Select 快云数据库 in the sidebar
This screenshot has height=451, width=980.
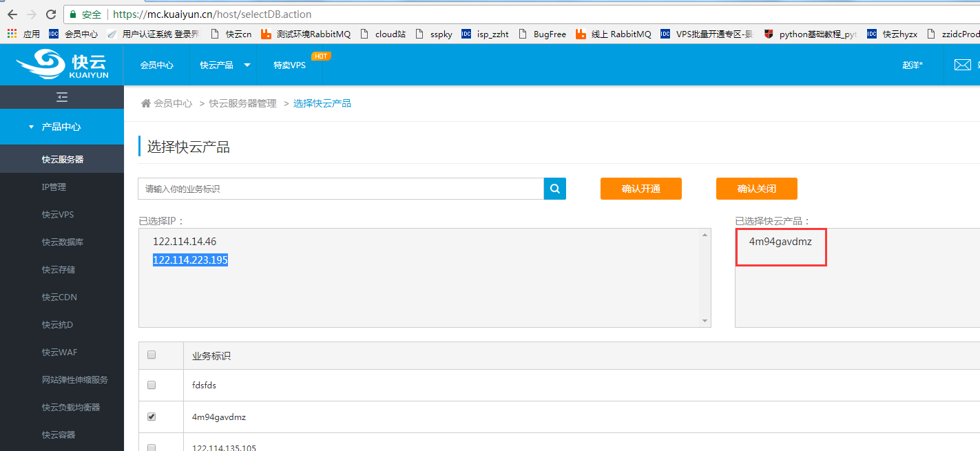click(x=63, y=242)
